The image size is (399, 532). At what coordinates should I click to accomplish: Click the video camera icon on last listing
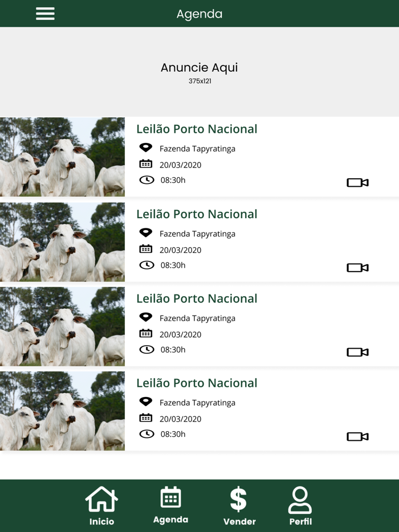(x=357, y=436)
